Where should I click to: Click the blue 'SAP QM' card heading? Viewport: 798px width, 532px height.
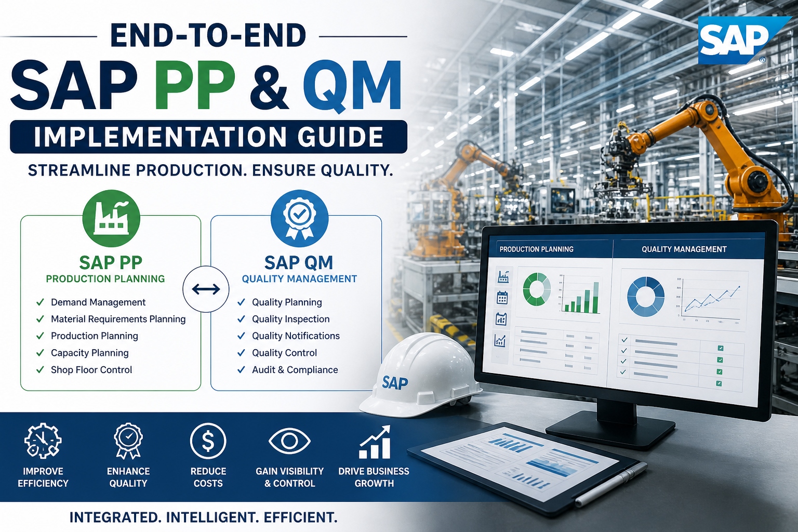[299, 262]
